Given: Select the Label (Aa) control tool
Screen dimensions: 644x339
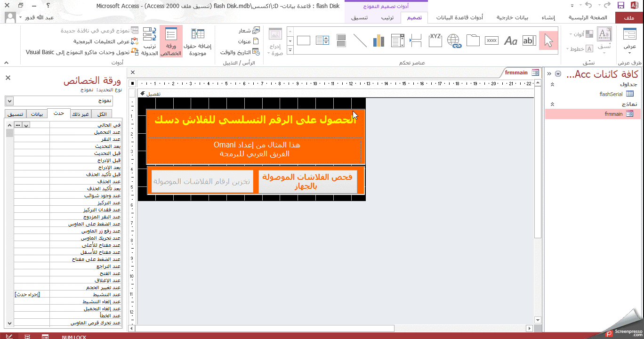Looking at the screenshot, I should 511,40.
